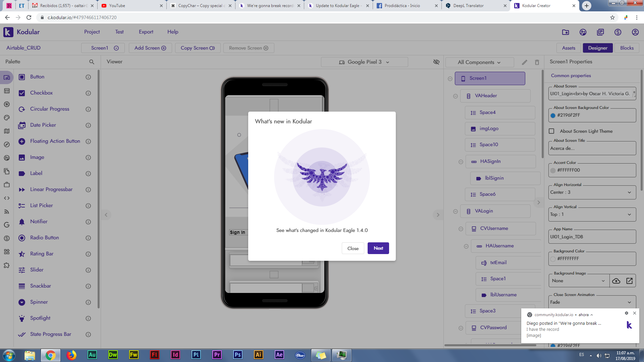644x362 pixels.
Task: Open the Align Horizontal dropdown
Action: click(x=592, y=192)
